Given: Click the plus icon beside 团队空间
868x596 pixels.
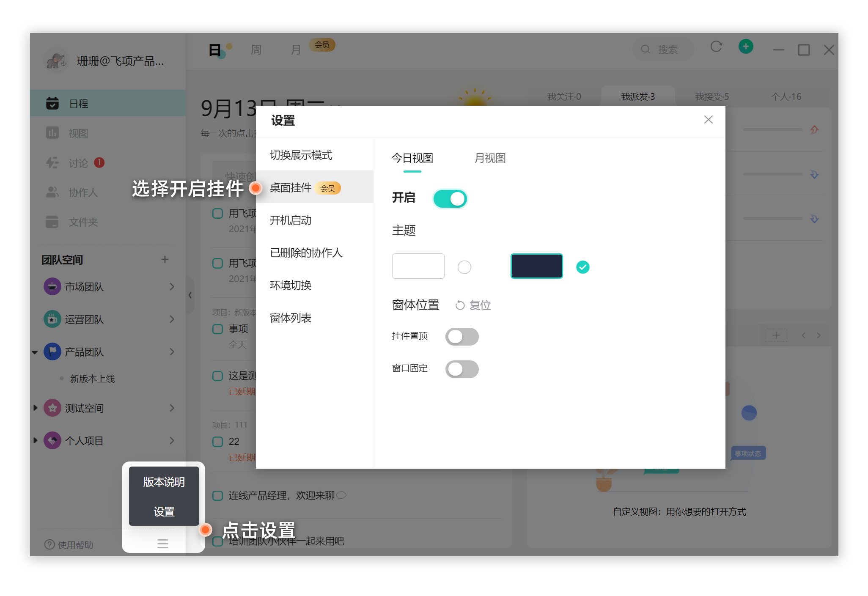Looking at the screenshot, I should (165, 259).
